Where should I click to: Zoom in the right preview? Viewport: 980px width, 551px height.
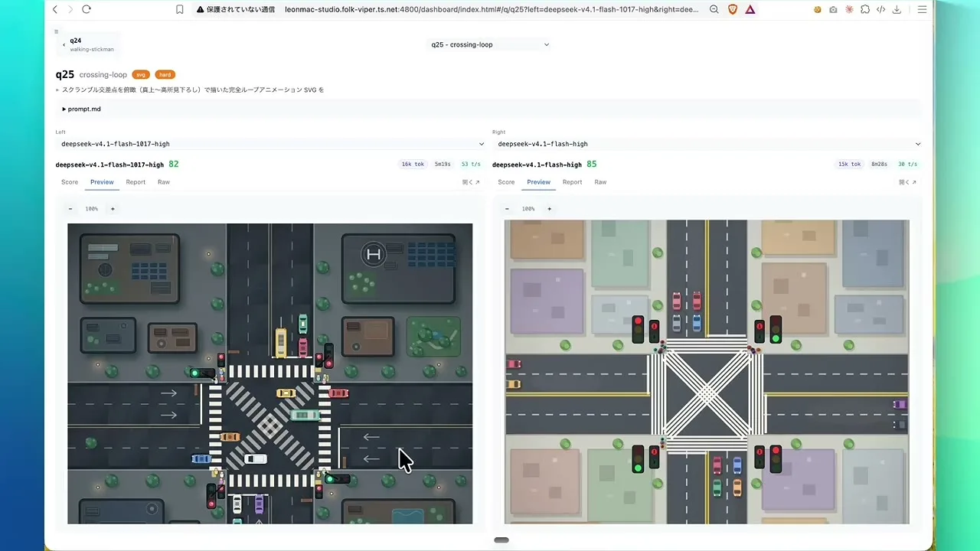point(549,209)
